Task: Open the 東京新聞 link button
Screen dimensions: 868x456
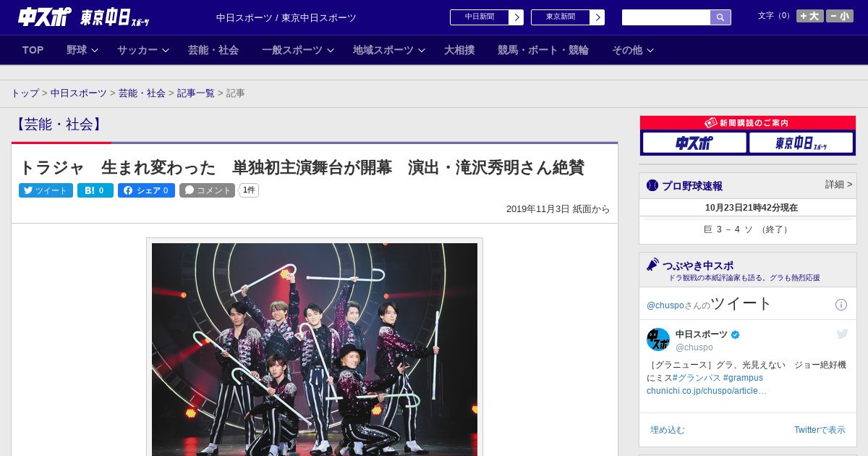Action: click(561, 17)
